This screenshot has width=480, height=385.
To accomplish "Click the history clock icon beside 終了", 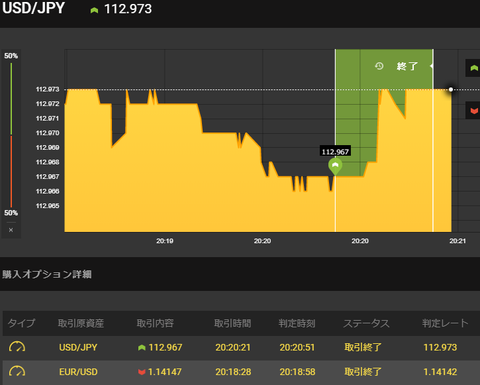I will (379, 66).
